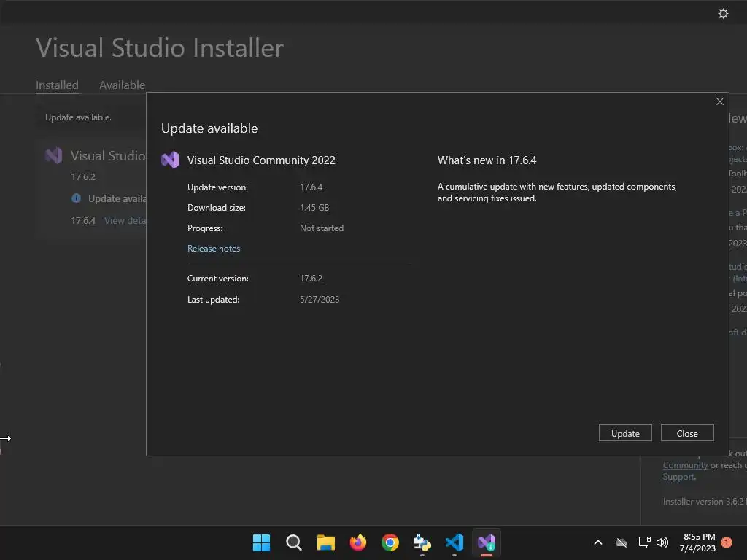
Task: Click the Installer version text in the footer
Action: 704,502
